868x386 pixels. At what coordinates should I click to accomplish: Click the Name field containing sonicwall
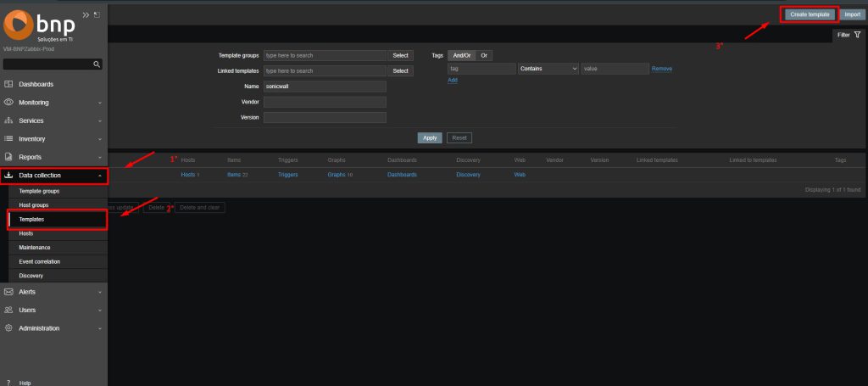point(325,87)
